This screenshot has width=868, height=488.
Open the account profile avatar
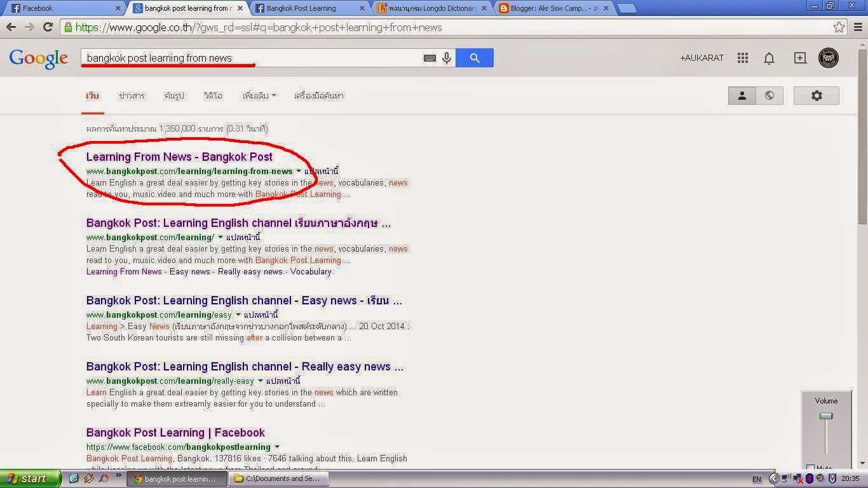pyautogui.click(x=829, y=58)
